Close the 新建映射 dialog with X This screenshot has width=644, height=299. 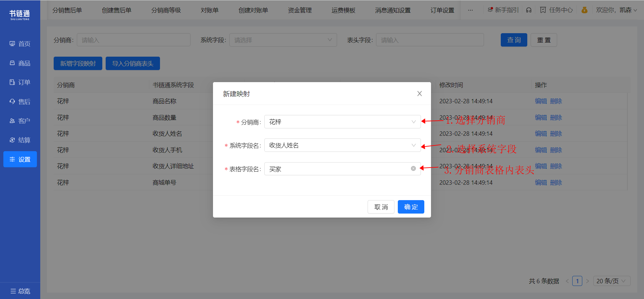tap(420, 94)
